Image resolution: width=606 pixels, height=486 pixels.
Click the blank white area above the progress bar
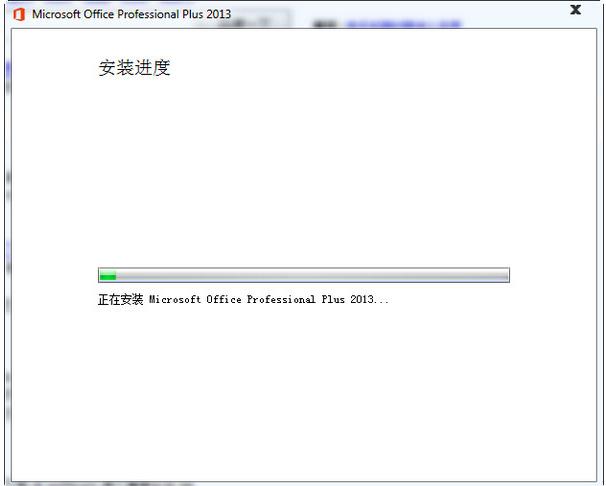tap(303, 170)
